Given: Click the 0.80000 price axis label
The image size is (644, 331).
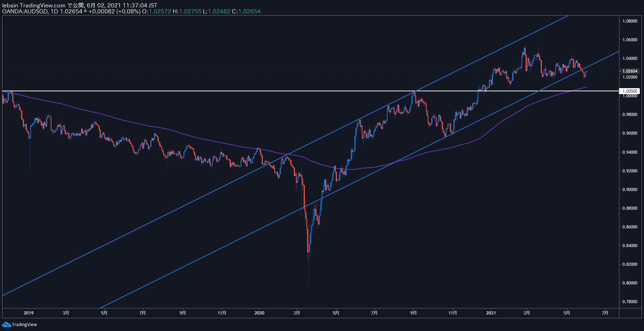Looking at the screenshot, I should click(630, 283).
